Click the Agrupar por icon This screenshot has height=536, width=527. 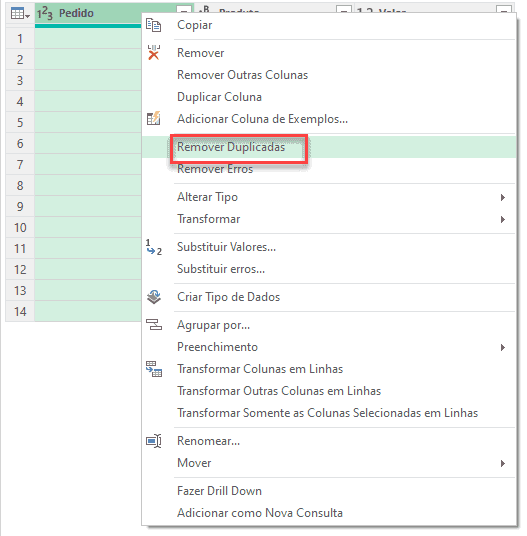pyautogui.click(x=154, y=325)
